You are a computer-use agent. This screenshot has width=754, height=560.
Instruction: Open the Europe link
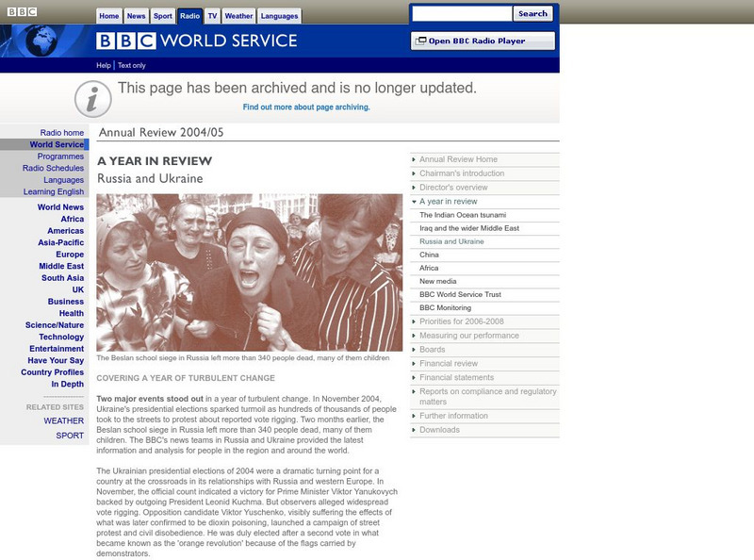(x=70, y=255)
